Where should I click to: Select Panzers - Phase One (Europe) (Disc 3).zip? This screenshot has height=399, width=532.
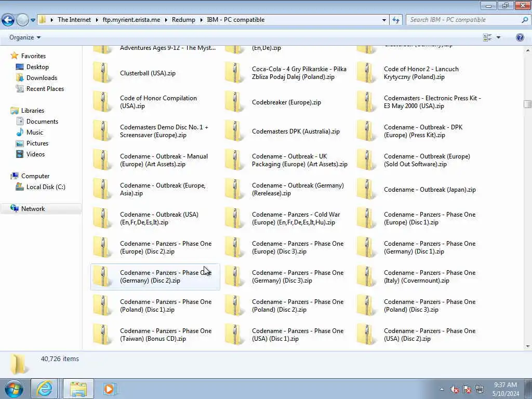pyautogui.click(x=298, y=248)
